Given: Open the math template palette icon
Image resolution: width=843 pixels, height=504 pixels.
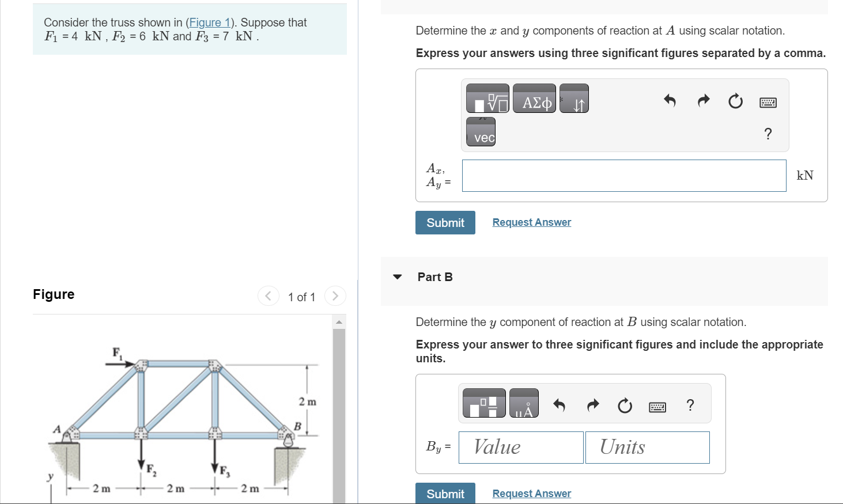Looking at the screenshot, I should point(487,98).
